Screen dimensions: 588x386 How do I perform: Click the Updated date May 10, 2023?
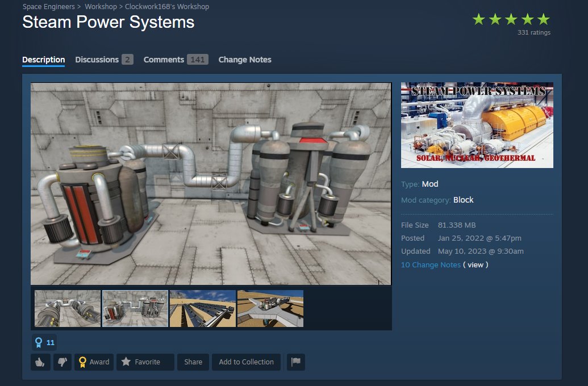coord(481,251)
